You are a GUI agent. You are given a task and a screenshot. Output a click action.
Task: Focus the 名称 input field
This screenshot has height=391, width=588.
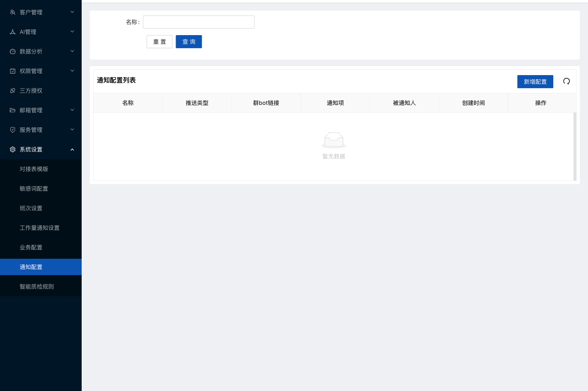point(199,22)
